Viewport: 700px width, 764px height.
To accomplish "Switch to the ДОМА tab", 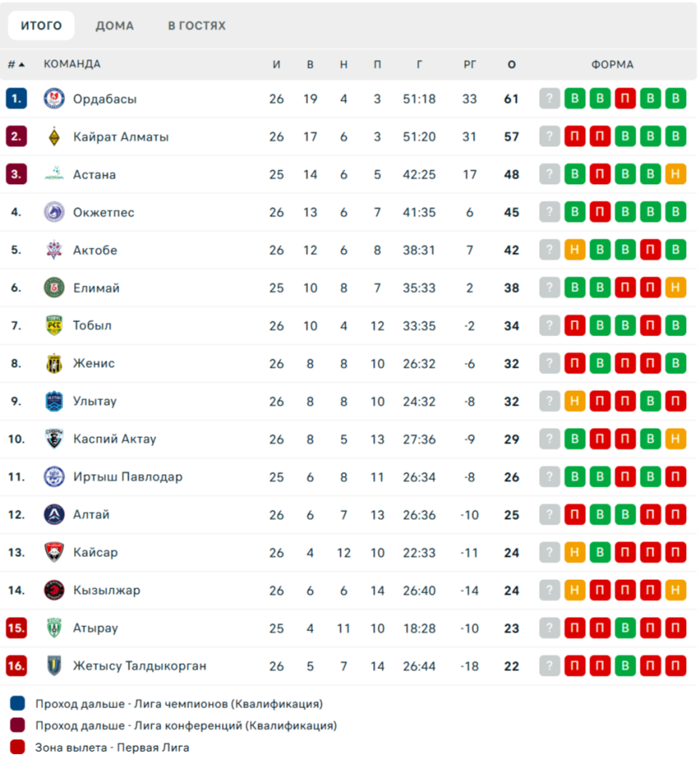I will (x=115, y=26).
